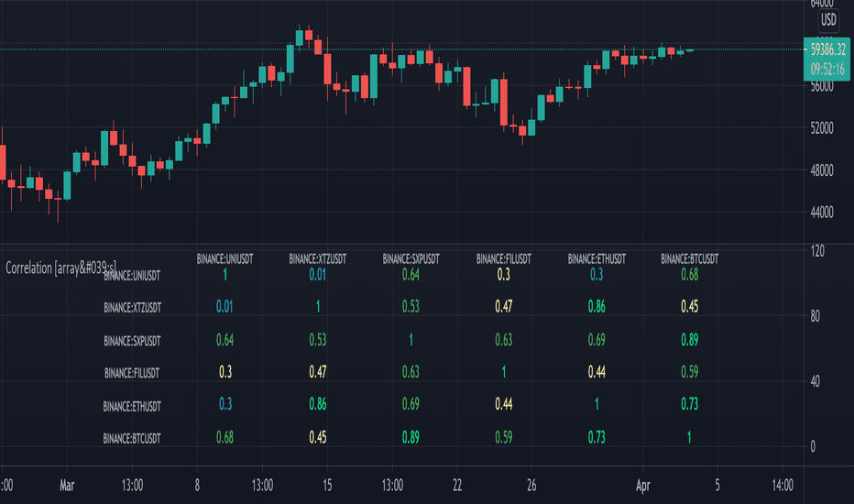Click the BINANCE:XTZUSDT row label
The height and width of the screenshot is (504, 854).
click(132, 308)
